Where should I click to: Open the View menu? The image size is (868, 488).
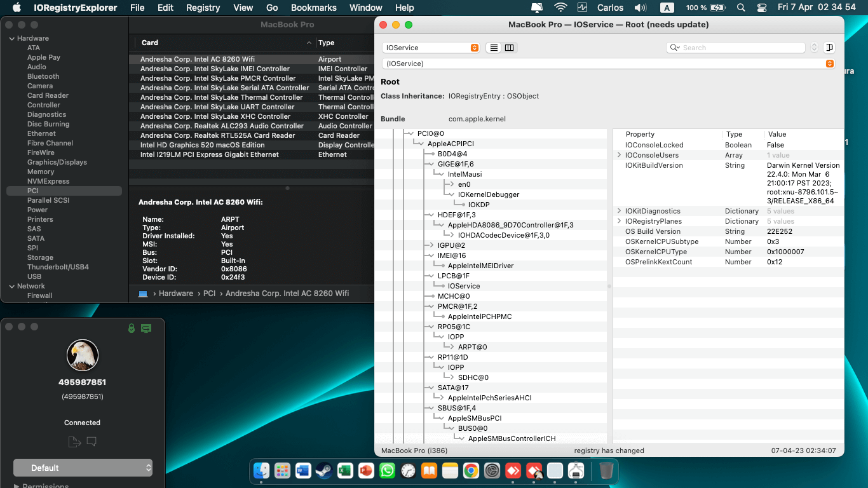(x=243, y=8)
